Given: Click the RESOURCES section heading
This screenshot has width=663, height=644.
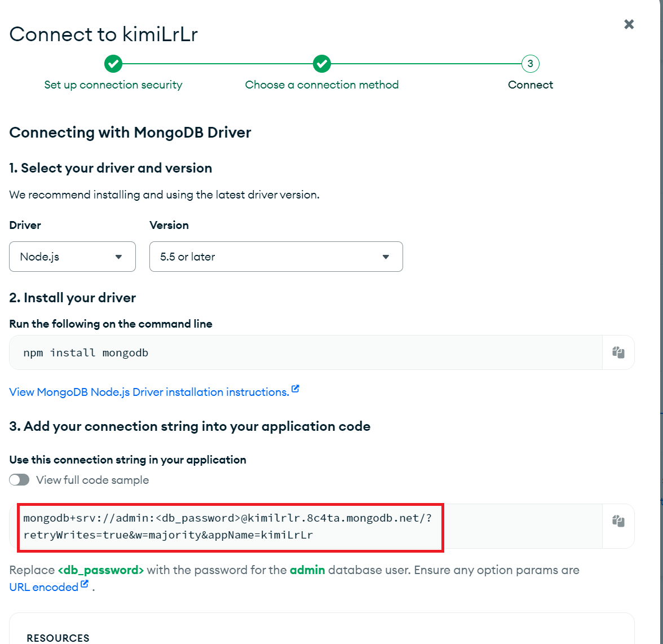Looking at the screenshot, I should (x=58, y=638).
